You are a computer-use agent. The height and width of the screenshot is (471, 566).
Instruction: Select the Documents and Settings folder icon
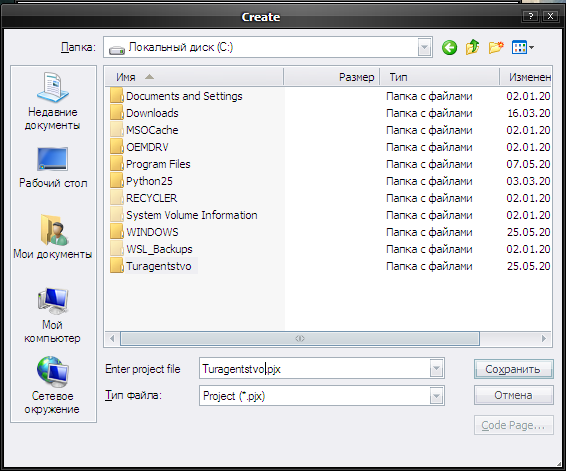coord(117,96)
